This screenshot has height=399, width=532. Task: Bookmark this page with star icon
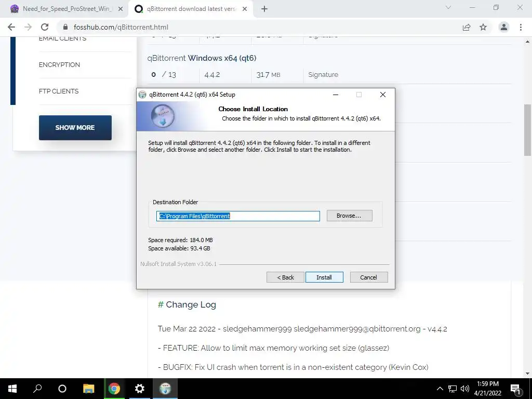coord(483,27)
